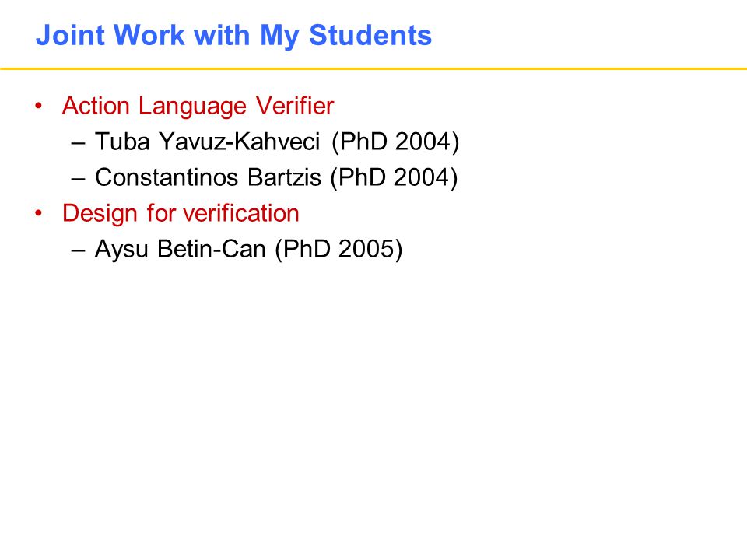
Task: Click the word Language in red heading
Action: point(192,107)
